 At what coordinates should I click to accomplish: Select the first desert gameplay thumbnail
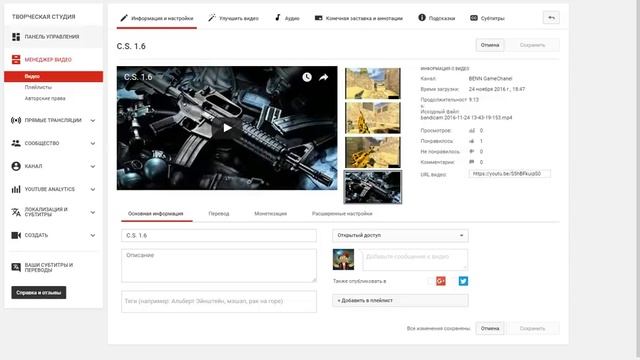[373, 83]
